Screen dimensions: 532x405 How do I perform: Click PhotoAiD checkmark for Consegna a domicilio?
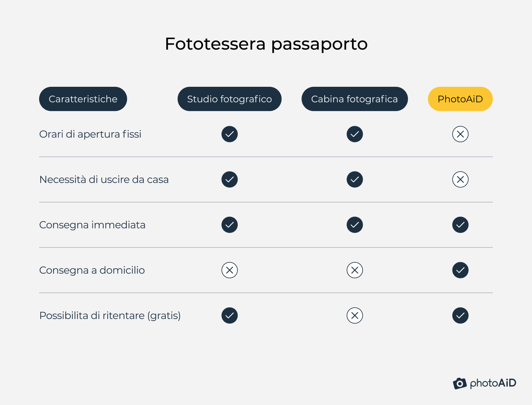tap(460, 270)
